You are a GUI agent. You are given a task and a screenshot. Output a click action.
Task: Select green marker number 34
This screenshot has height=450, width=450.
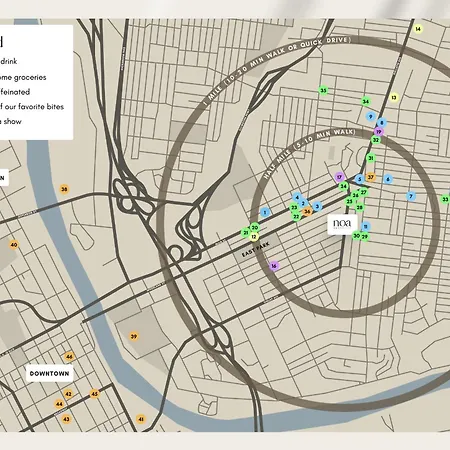[366, 101]
